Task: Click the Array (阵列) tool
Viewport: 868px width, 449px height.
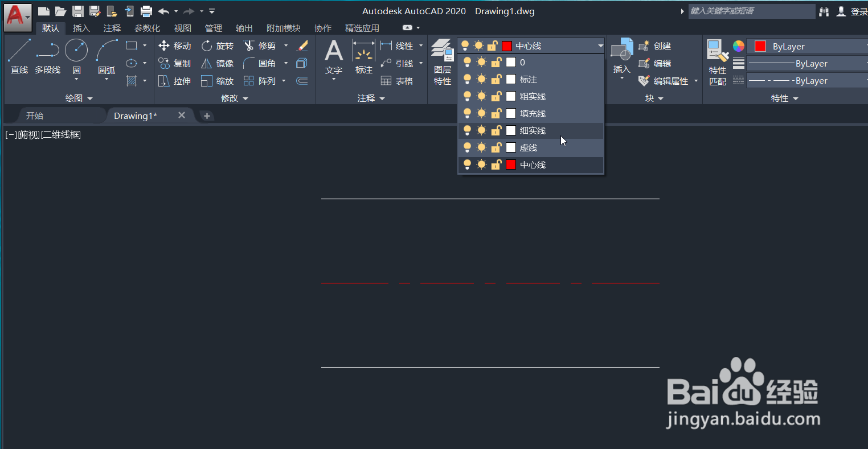Action: click(260, 81)
